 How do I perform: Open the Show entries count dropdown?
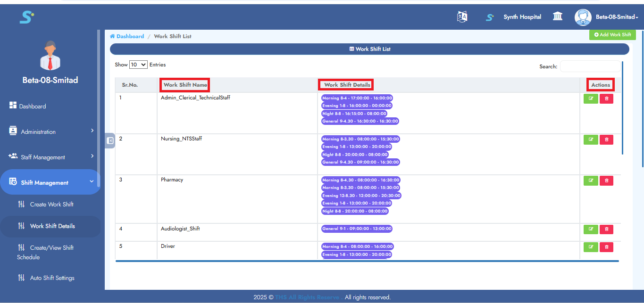pyautogui.click(x=138, y=65)
